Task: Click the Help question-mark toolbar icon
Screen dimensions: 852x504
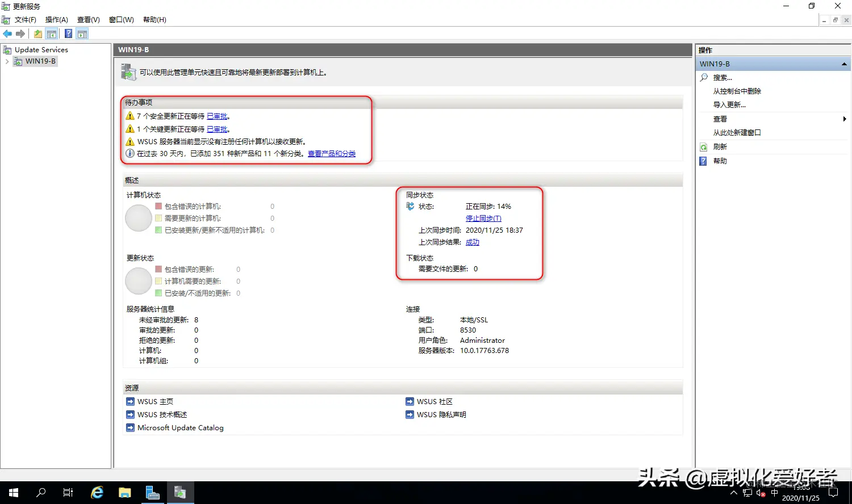Action: tap(68, 33)
